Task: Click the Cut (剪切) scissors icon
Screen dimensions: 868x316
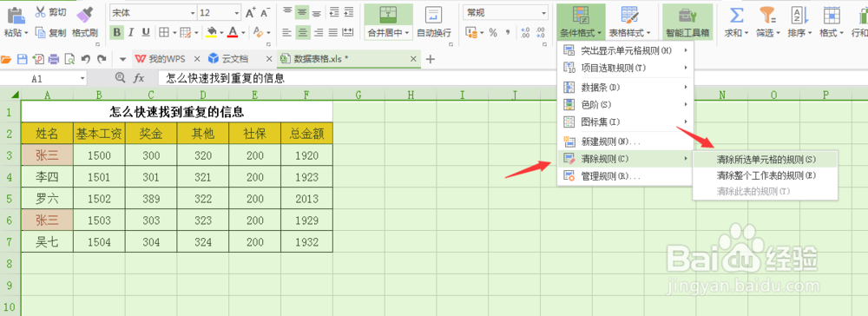Action: 41,11
